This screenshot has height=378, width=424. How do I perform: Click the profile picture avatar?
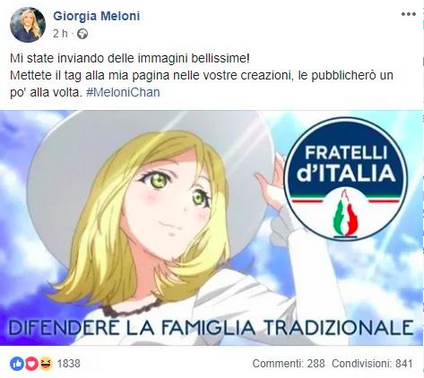(28, 25)
